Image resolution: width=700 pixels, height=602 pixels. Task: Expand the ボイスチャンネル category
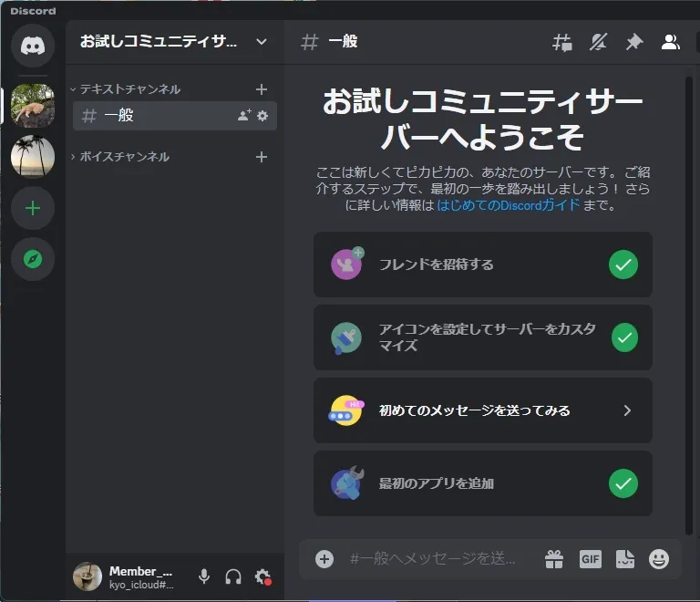click(x=120, y=157)
